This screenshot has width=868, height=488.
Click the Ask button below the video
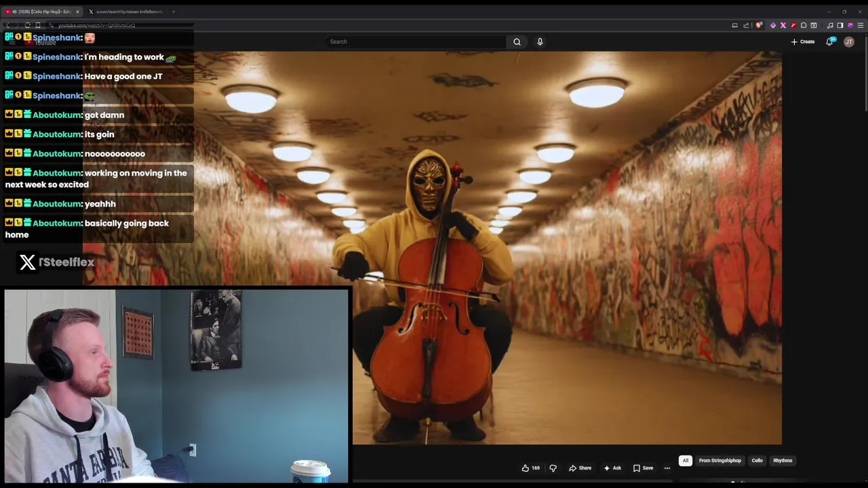point(612,468)
